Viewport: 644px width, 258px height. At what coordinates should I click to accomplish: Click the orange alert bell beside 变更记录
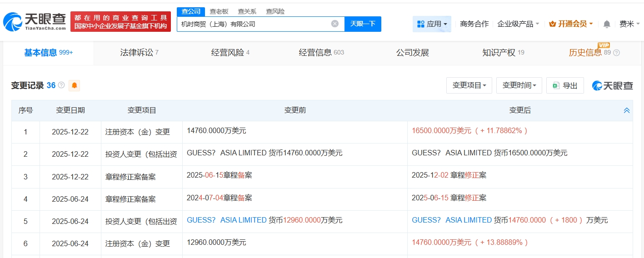[x=74, y=85]
